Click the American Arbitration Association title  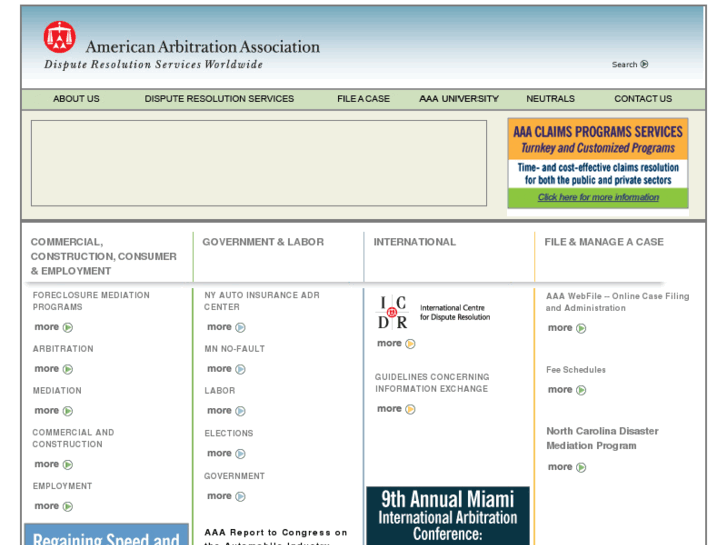(203, 47)
